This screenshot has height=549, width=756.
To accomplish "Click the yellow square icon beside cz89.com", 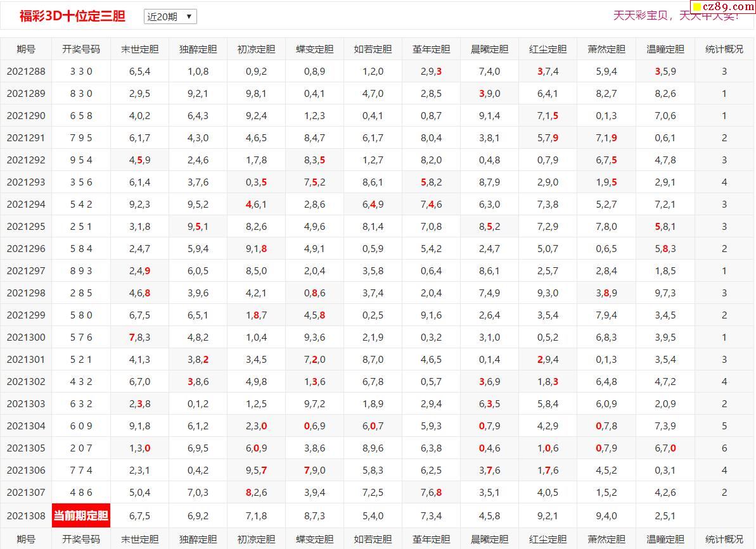I will click(697, 7).
